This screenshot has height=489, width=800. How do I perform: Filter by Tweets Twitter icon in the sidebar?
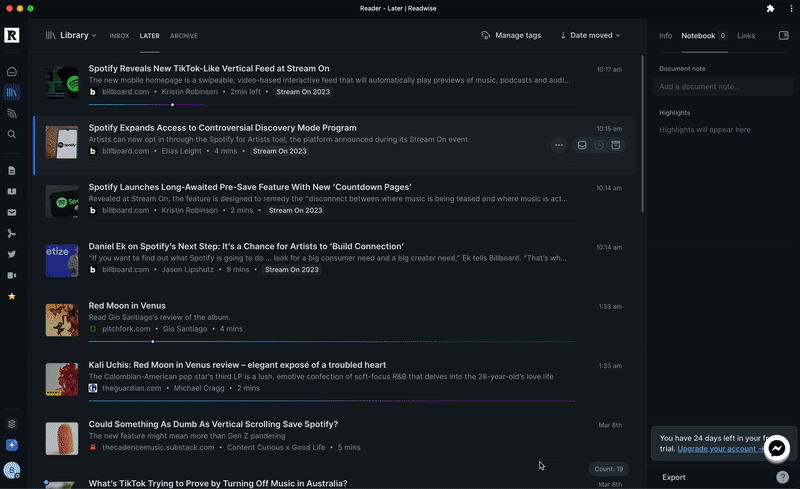[12, 254]
